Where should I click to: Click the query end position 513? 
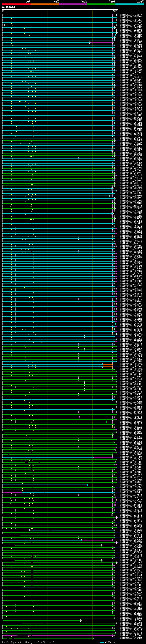pyautogui.click(x=115, y=11)
